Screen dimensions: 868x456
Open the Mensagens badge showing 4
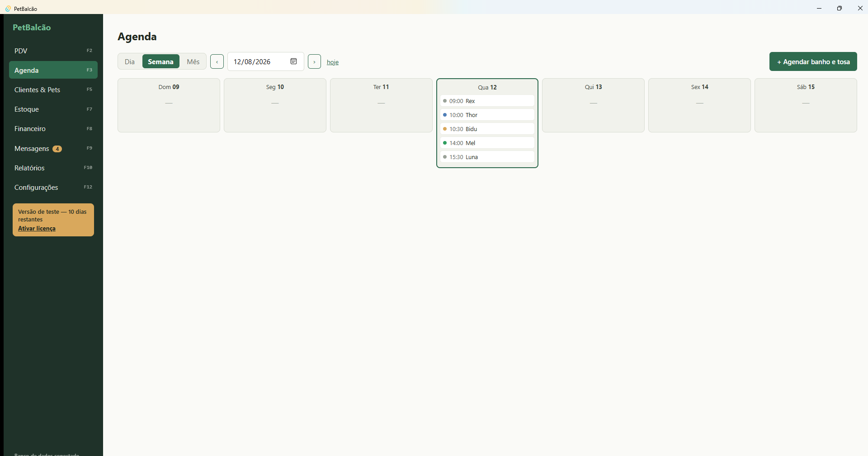click(57, 149)
